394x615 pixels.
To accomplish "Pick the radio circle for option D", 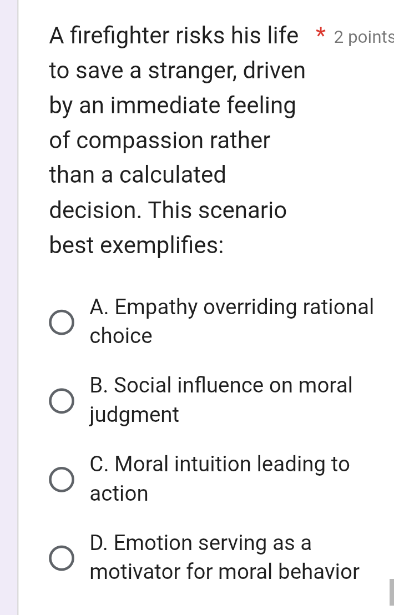I will point(62,558).
